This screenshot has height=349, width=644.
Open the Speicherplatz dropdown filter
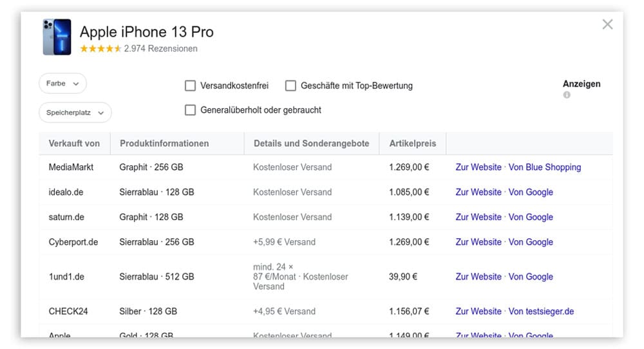pos(75,113)
